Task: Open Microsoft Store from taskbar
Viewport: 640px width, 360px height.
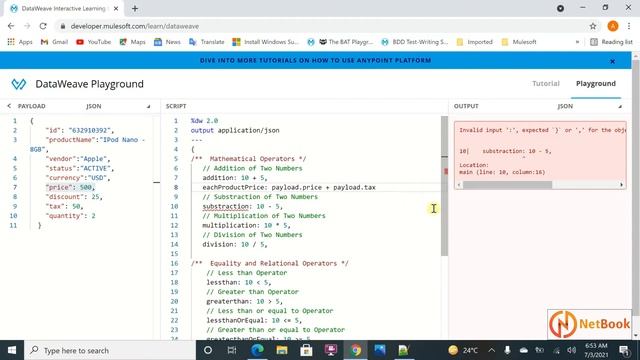Action: coord(306,350)
